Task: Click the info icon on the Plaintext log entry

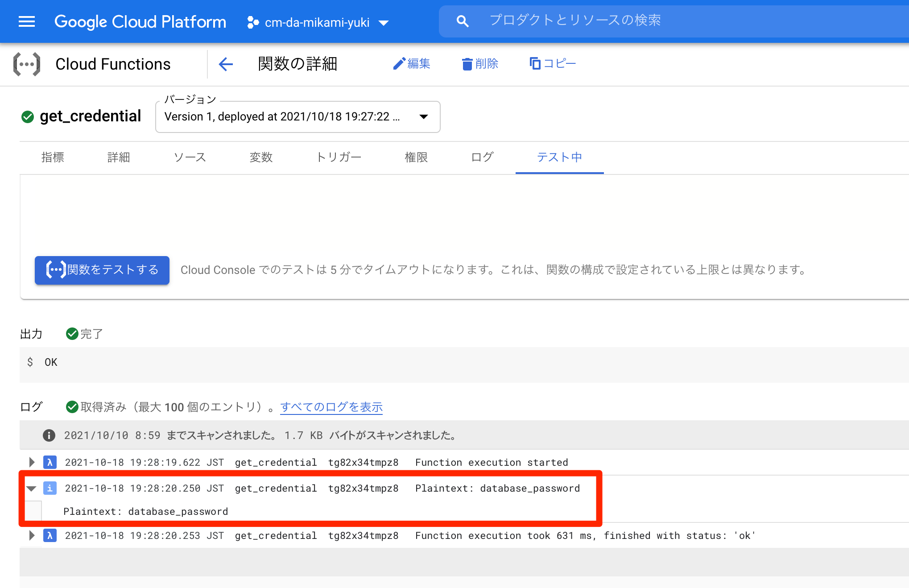Action: [50, 488]
